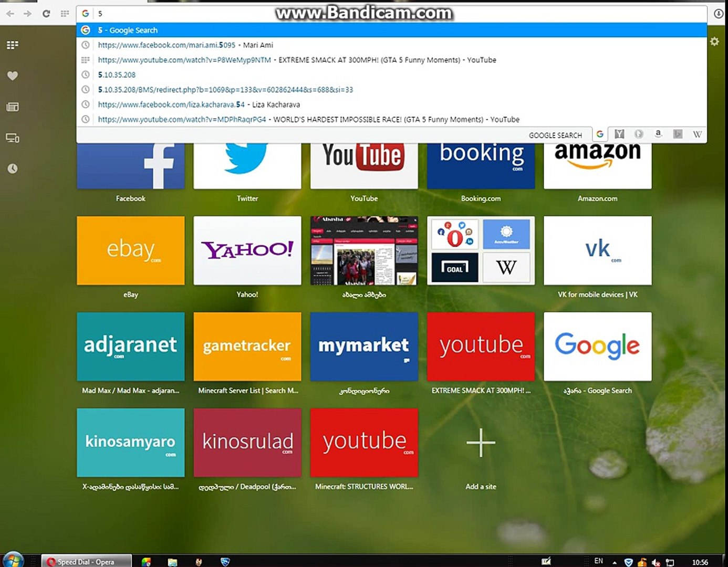This screenshot has width=728, height=567.
Task: Open the GOAL tile inside the folder
Action: [455, 267]
